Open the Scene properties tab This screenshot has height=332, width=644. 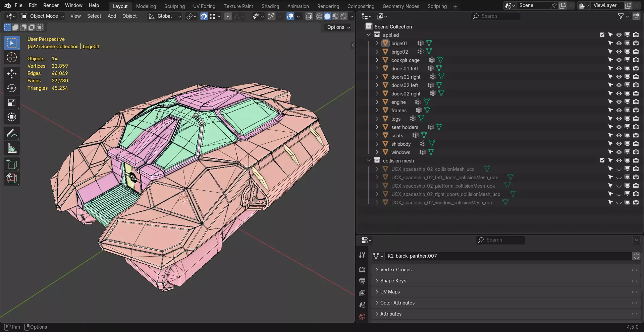[x=362, y=305]
